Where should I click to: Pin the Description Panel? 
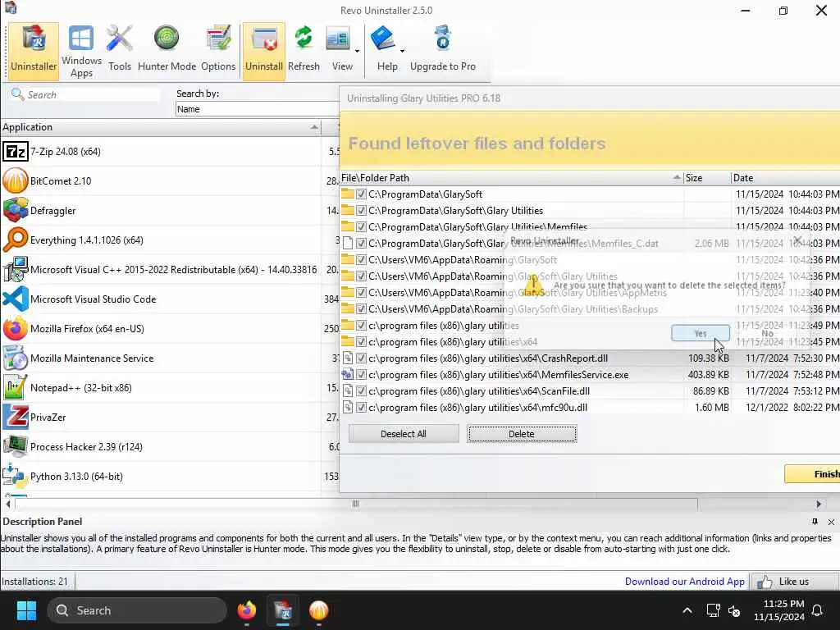815,522
